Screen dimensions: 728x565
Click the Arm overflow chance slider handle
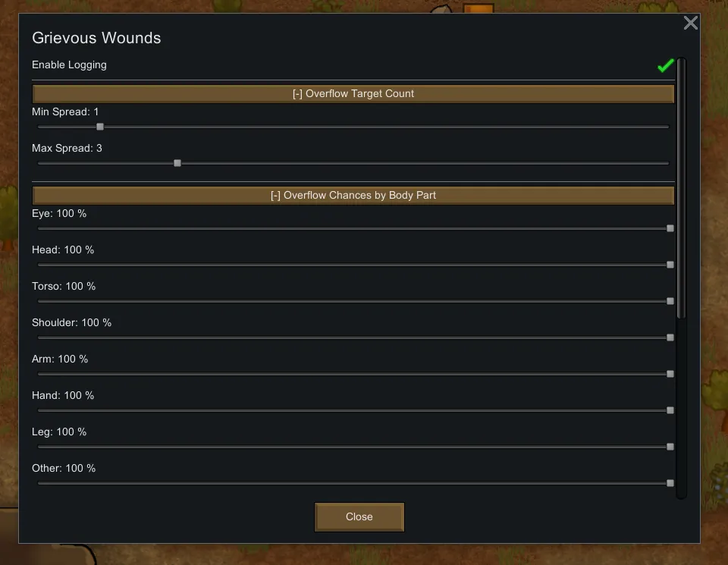(670, 374)
